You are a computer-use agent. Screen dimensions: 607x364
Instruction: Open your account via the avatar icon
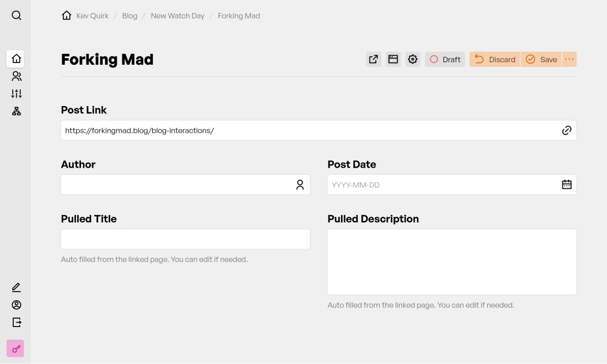[16, 305]
